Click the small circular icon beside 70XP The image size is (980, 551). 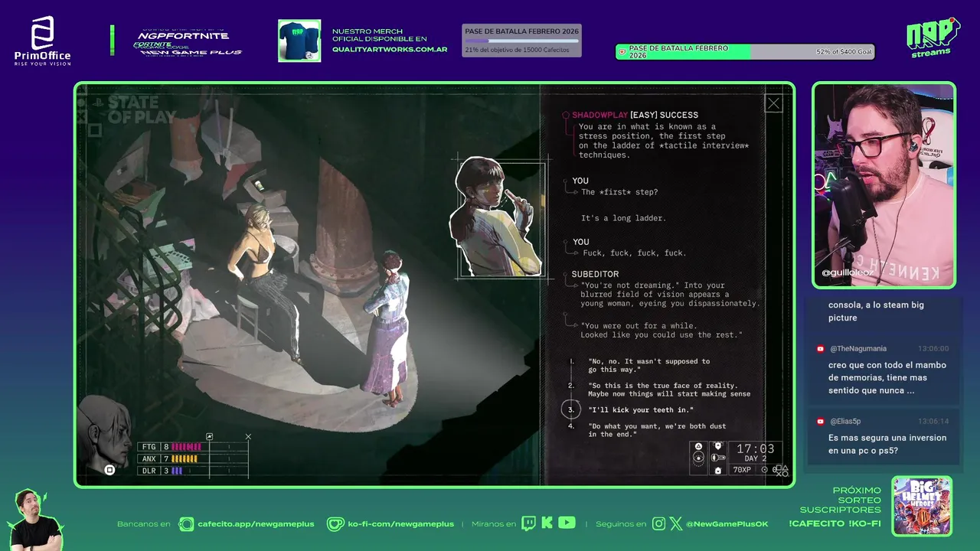[764, 470]
